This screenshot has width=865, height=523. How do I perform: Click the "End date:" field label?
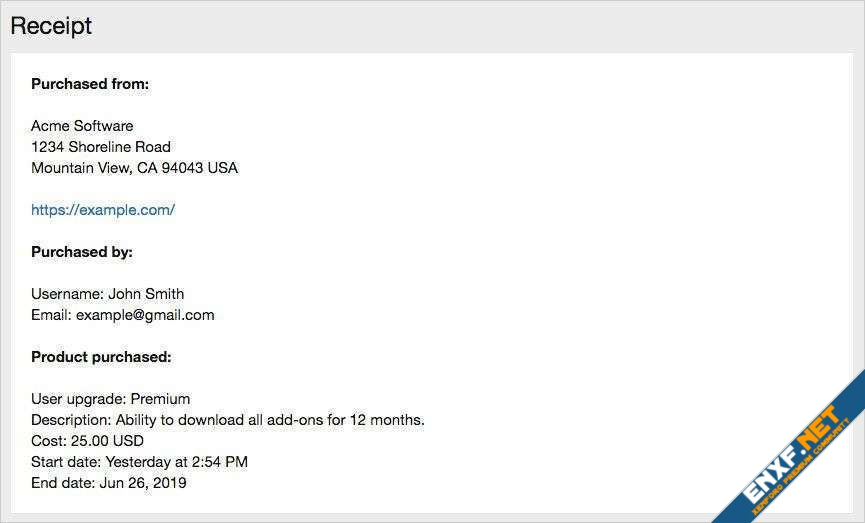click(63, 483)
